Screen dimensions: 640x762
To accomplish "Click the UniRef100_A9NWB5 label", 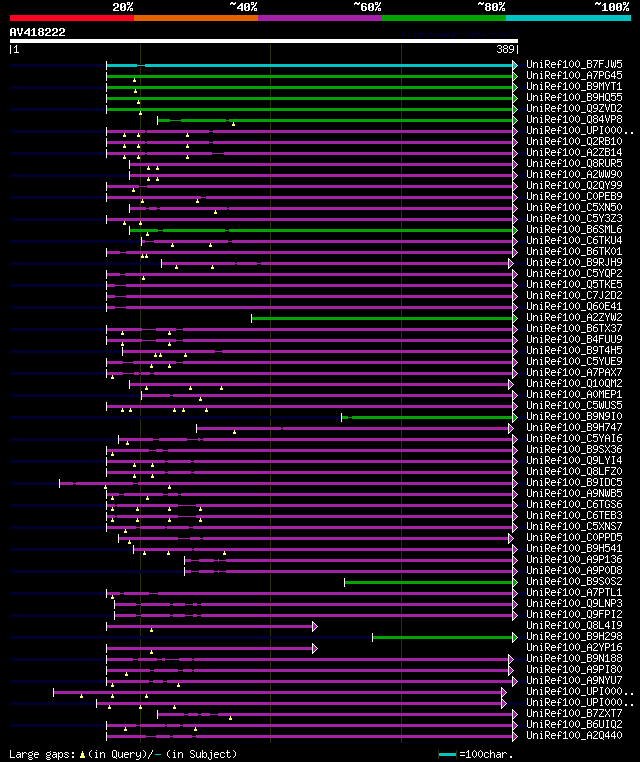I will click(574, 493).
